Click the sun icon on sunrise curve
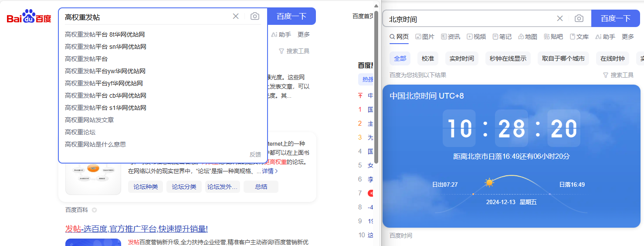 point(489,182)
